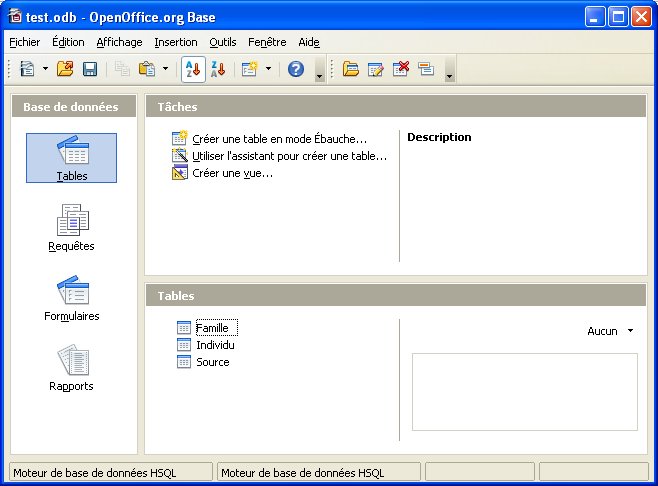Open the Fenêtre menu
This screenshot has height=486, width=658.
click(267, 42)
